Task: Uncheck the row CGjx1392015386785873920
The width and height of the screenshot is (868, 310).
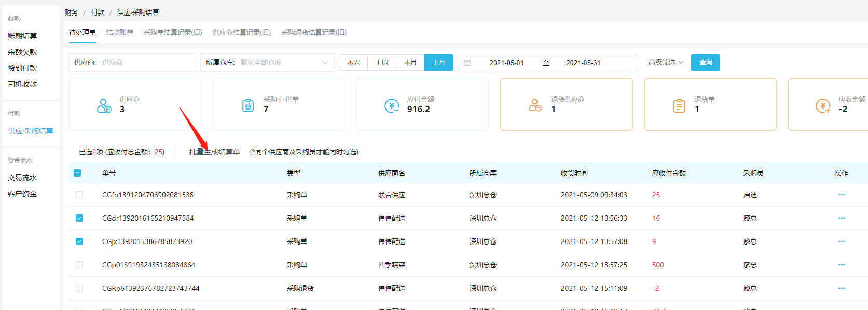Action: pyautogui.click(x=79, y=241)
